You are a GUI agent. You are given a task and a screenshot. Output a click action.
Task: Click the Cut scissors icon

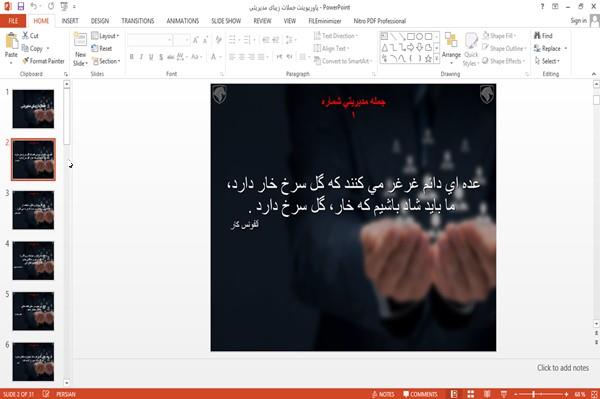coord(25,35)
